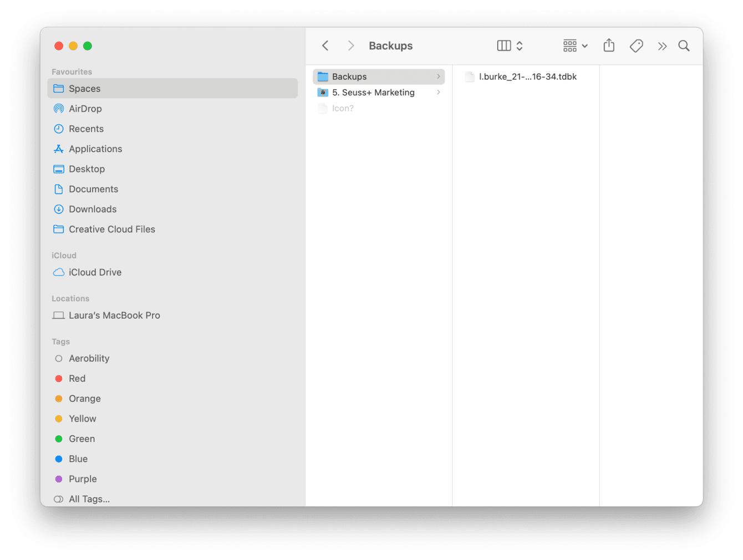Open the grouping options dropdown
This screenshot has height=560, width=743.
[574, 45]
